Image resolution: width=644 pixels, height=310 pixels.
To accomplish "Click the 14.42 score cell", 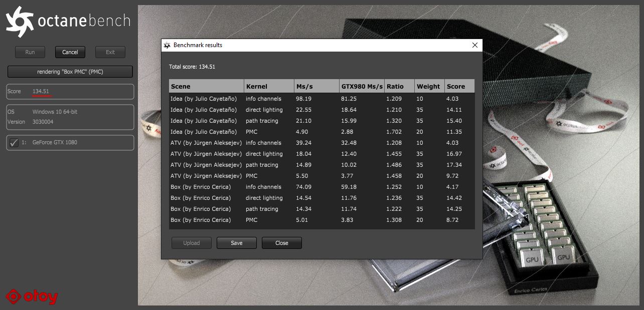I will coord(454,198).
